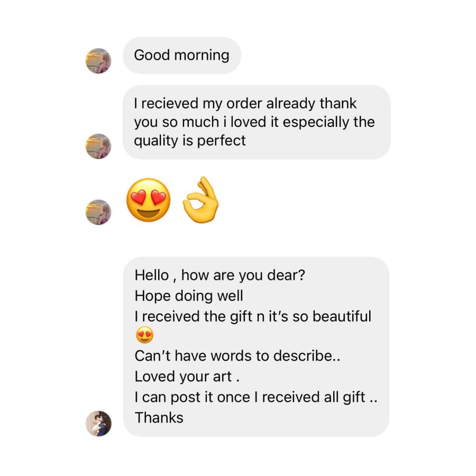Click the line 'Hope doing well'
Screen dimensions: 476x476
[189, 296]
